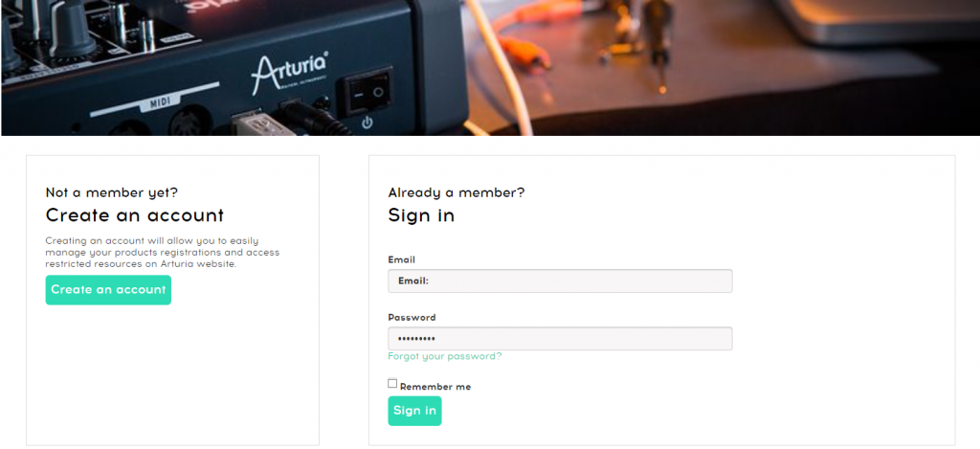Click the Email label above the field
The height and width of the screenshot is (449, 980).
pos(402,259)
